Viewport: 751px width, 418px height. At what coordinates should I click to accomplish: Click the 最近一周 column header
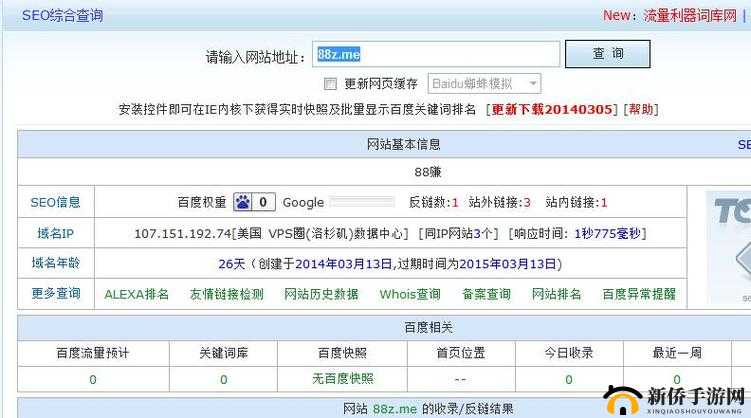[x=677, y=353]
